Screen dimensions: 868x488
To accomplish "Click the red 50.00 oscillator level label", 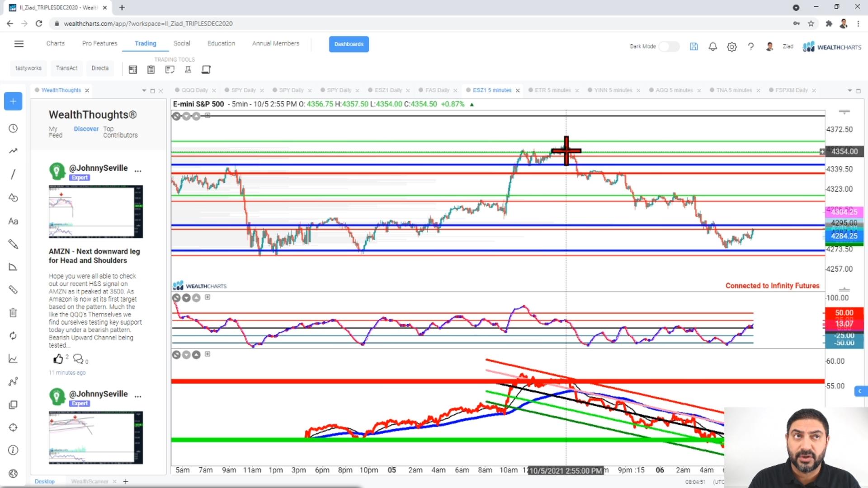I will 844,313.
